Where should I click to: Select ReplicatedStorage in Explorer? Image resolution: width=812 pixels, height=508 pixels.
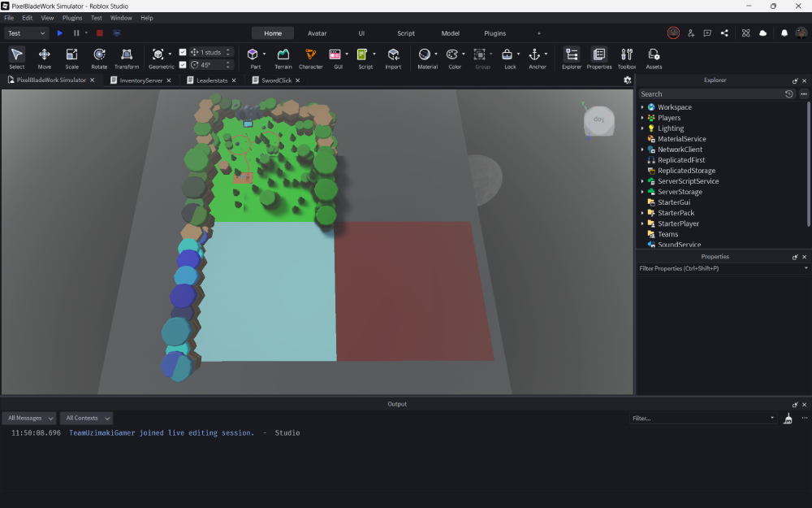(x=686, y=171)
